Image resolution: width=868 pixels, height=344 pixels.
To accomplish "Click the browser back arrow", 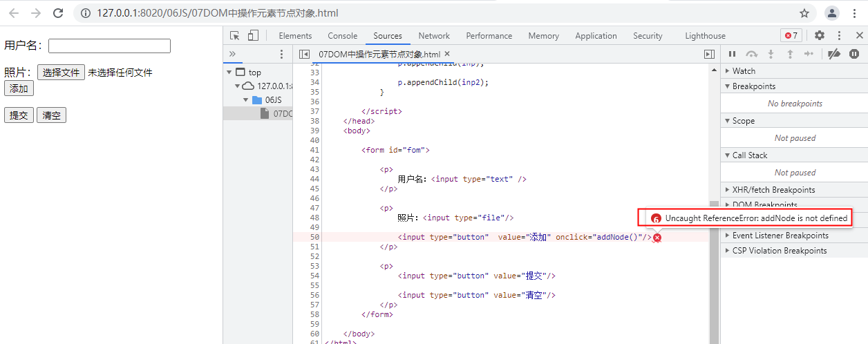I will pyautogui.click(x=14, y=13).
